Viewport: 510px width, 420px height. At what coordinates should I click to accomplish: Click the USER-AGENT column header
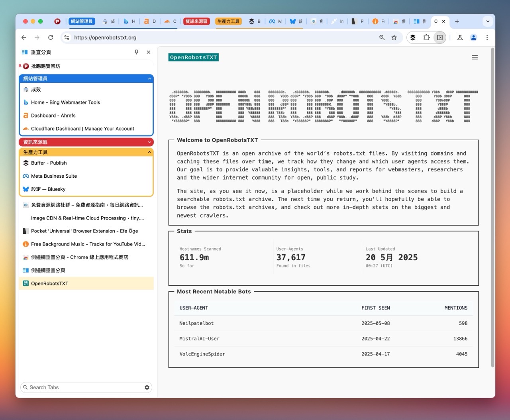[x=194, y=308]
